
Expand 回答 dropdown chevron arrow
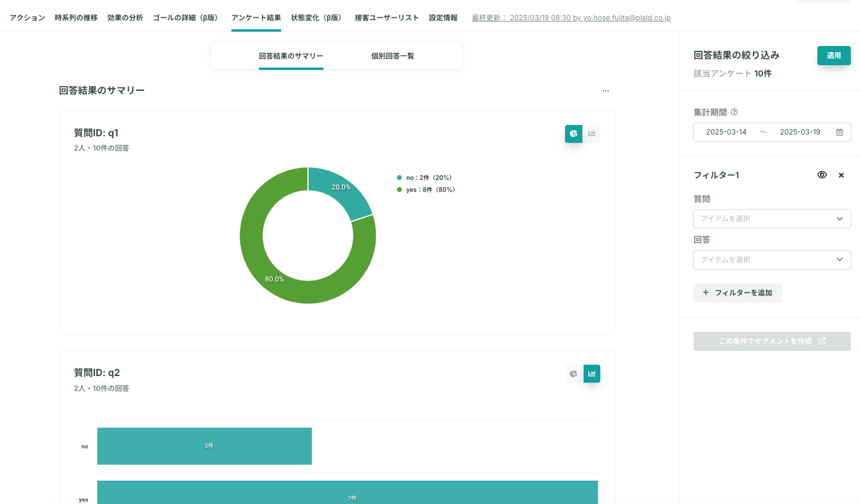click(x=839, y=259)
